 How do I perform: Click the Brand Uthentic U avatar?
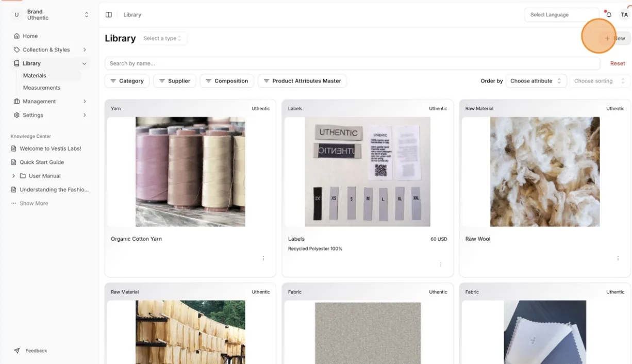[x=16, y=15]
